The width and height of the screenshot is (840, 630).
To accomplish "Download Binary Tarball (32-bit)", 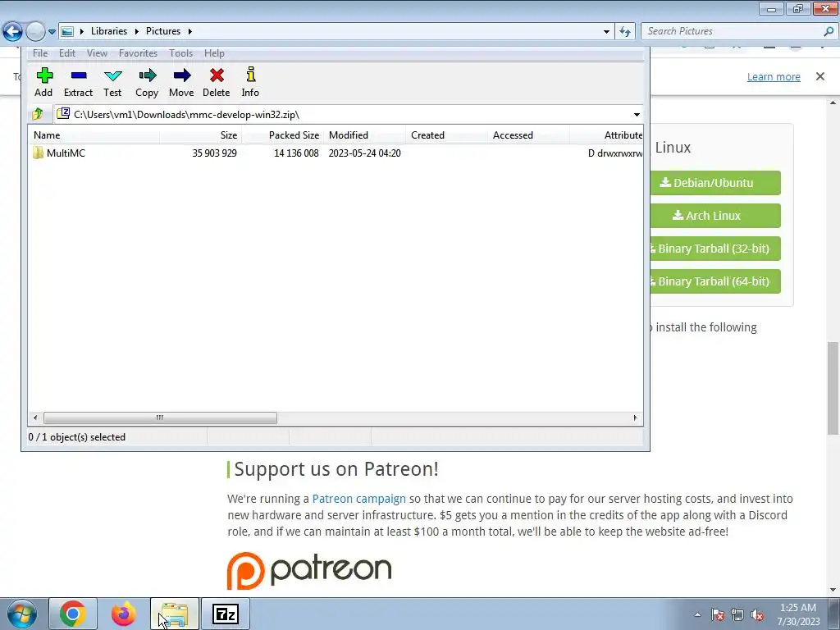I will [715, 249].
